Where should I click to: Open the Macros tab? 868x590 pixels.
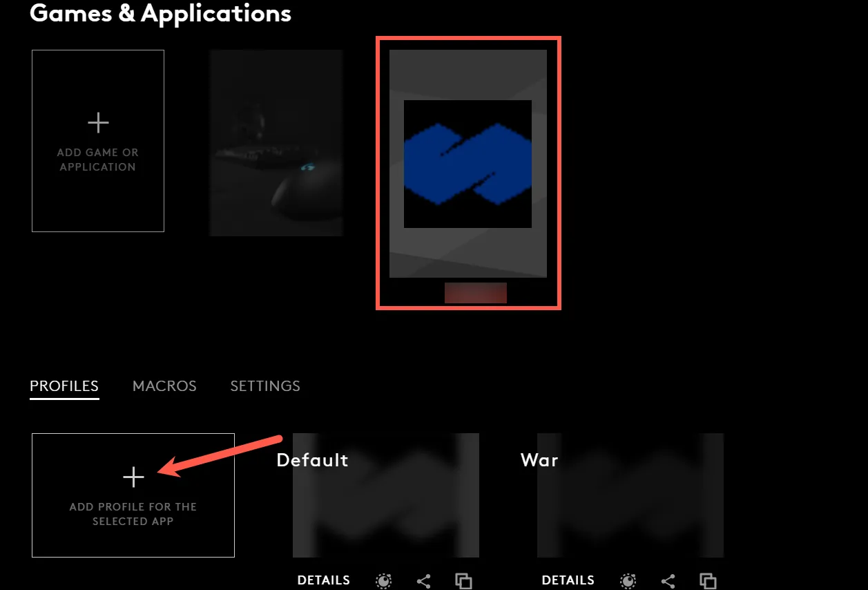(164, 386)
